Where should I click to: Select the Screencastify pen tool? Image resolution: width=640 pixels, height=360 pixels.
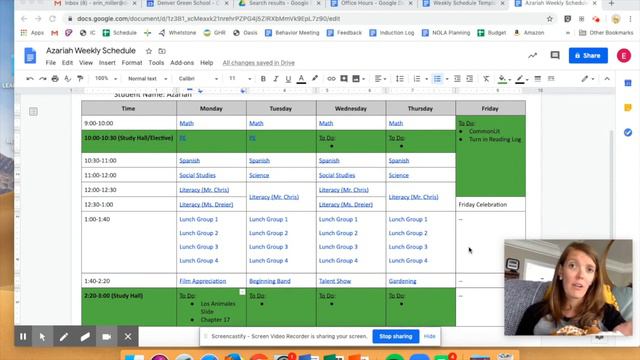[64, 337]
